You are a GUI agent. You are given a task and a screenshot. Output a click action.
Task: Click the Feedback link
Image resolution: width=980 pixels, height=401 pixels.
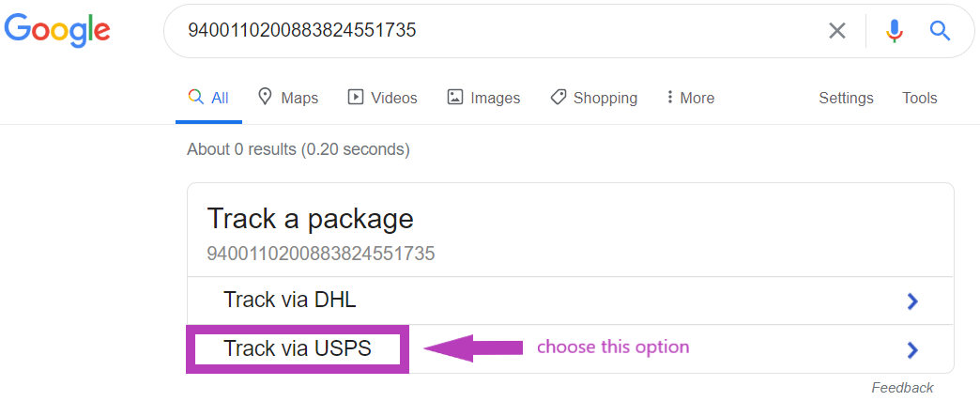coord(902,388)
